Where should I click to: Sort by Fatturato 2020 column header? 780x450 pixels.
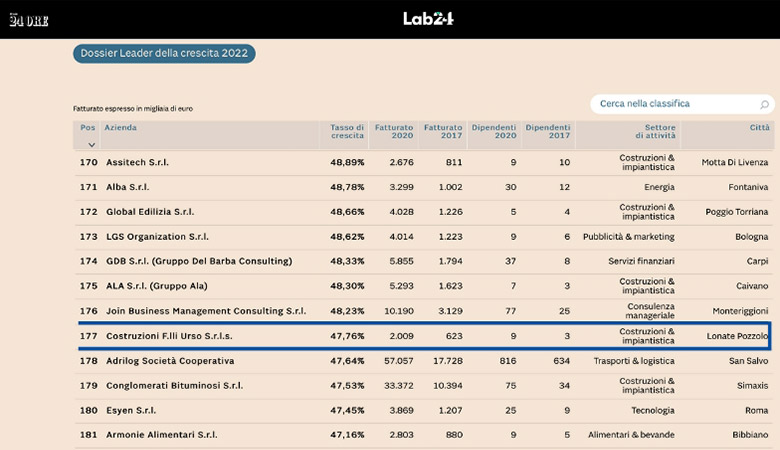tap(394, 131)
